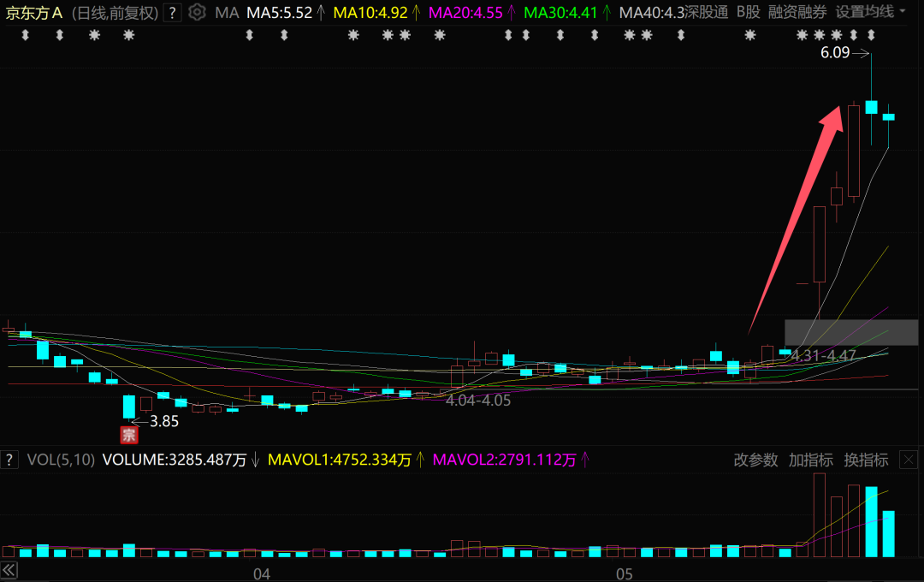
Task: Select the MA5:5.52 moving average value
Action: (279, 12)
